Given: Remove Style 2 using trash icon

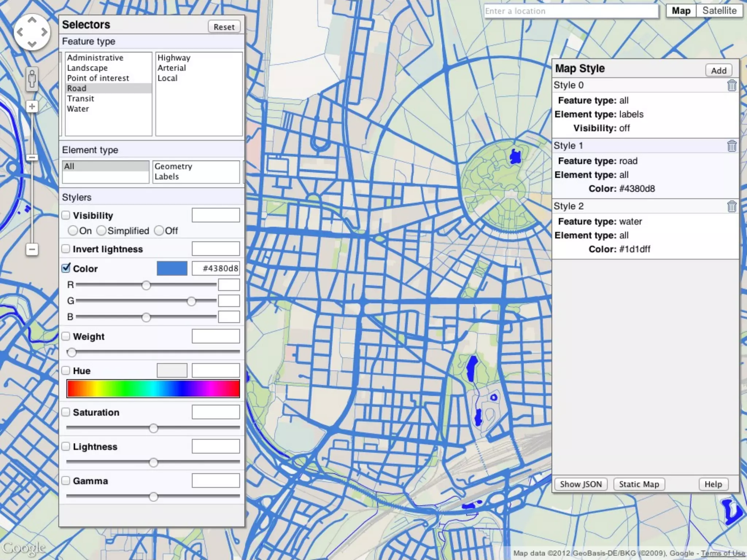Looking at the screenshot, I should (731, 206).
